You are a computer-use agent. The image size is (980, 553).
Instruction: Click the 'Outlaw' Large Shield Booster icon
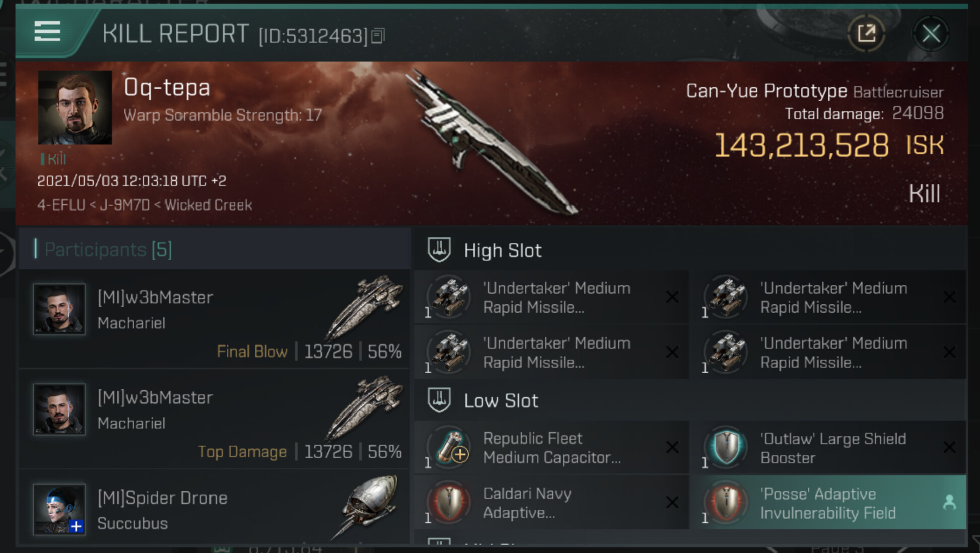[x=727, y=447]
